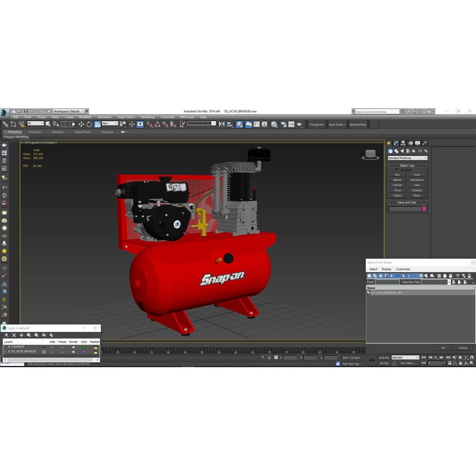The image size is (476, 476).
Task: Open selection filter All dropdown
Action: click(35, 123)
